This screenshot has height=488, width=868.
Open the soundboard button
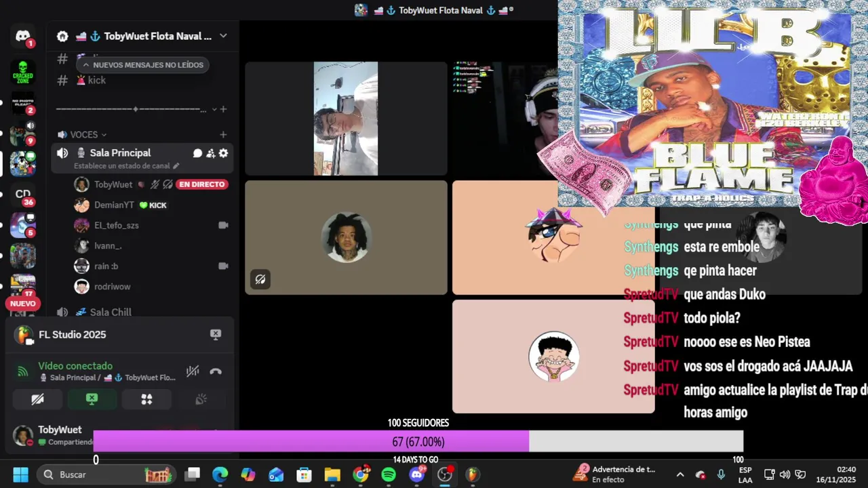(201, 399)
